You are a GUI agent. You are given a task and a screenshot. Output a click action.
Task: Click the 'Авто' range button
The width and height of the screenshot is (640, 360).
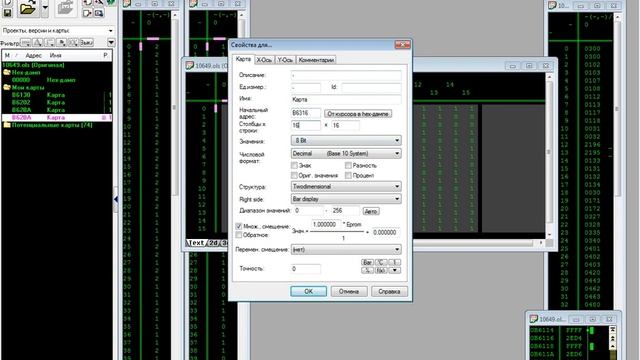[371, 211]
